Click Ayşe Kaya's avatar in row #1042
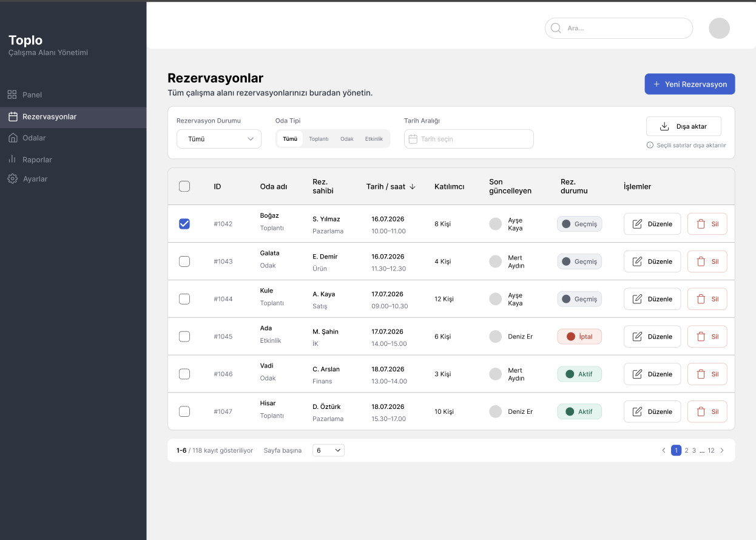 point(496,224)
